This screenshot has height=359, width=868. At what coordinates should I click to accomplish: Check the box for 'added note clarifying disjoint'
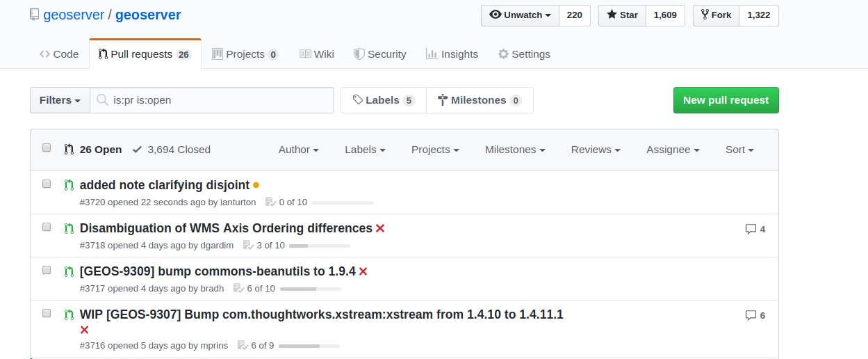(x=47, y=184)
